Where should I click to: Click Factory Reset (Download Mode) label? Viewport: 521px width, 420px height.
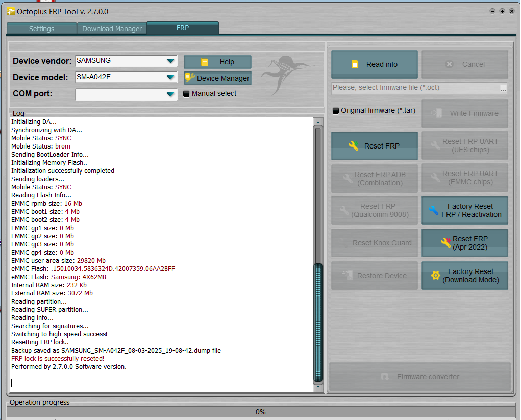click(470, 276)
